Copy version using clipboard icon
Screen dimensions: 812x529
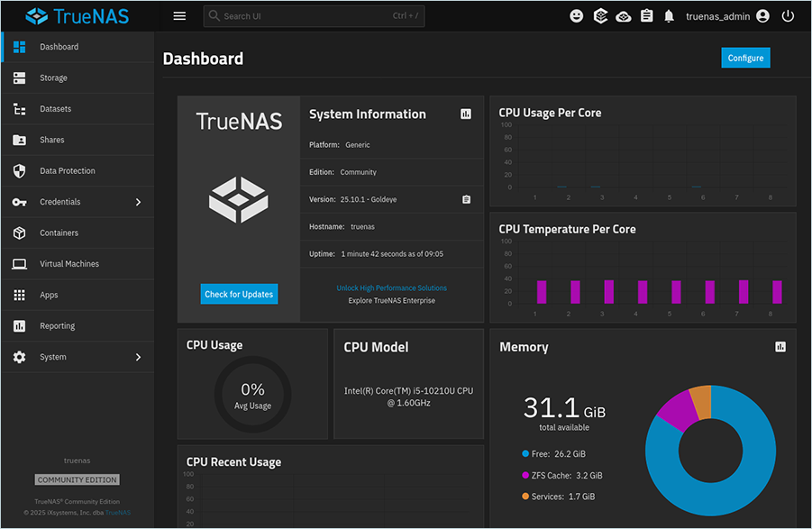pyautogui.click(x=466, y=199)
